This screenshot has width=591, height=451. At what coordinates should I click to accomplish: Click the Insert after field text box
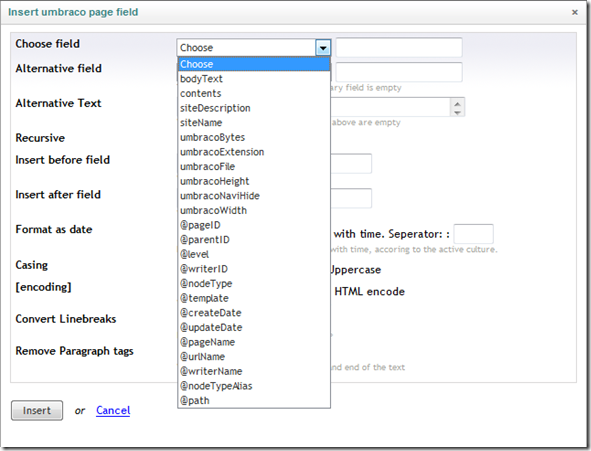(x=351, y=198)
